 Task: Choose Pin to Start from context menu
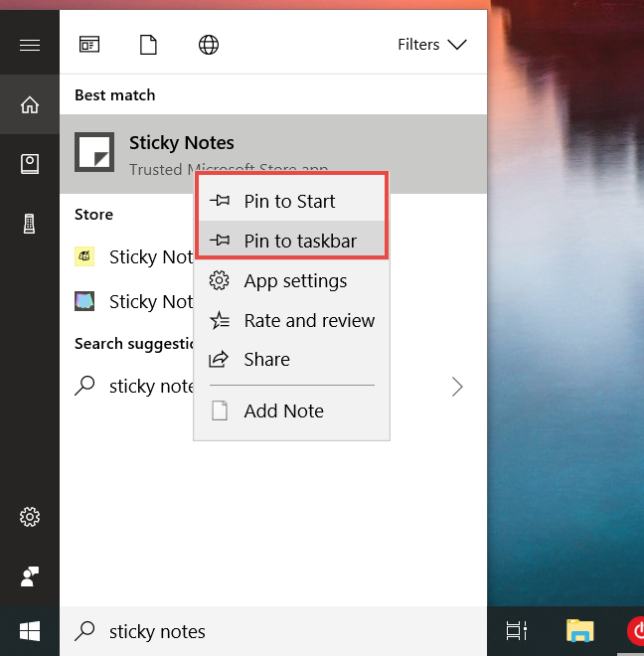(x=291, y=201)
